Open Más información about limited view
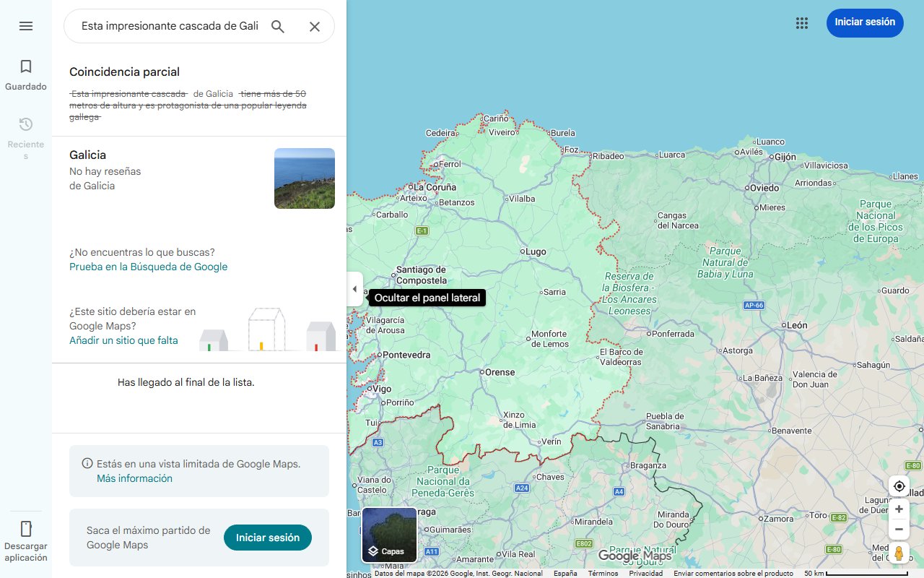Screen dimensions: 924x578 coord(134,478)
